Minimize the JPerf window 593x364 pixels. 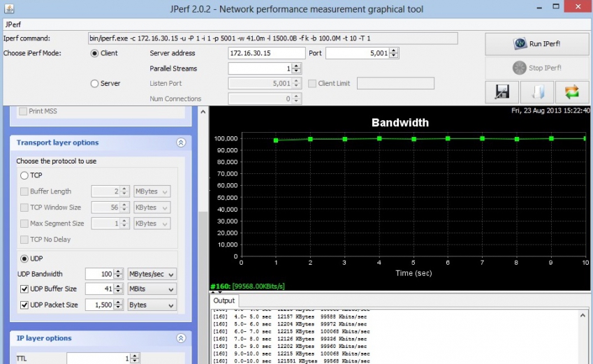pos(540,7)
